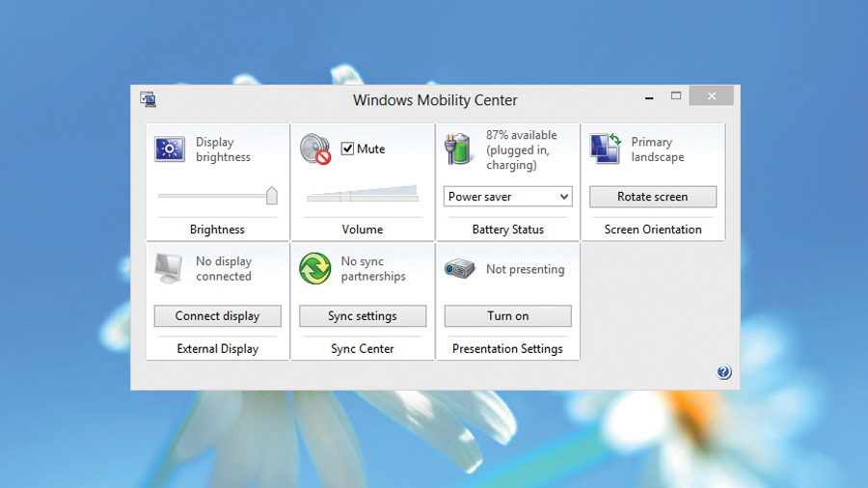Click the "Not presenting" status text

(x=526, y=269)
